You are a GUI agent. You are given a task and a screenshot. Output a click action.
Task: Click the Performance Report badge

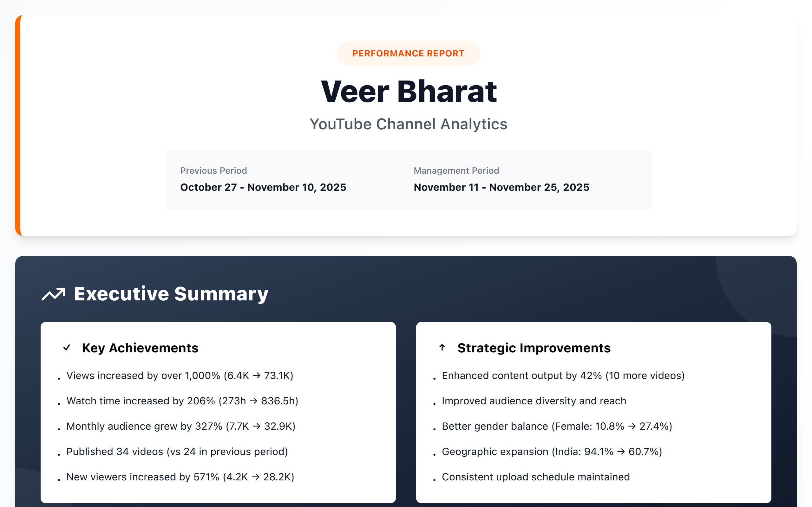pos(408,53)
